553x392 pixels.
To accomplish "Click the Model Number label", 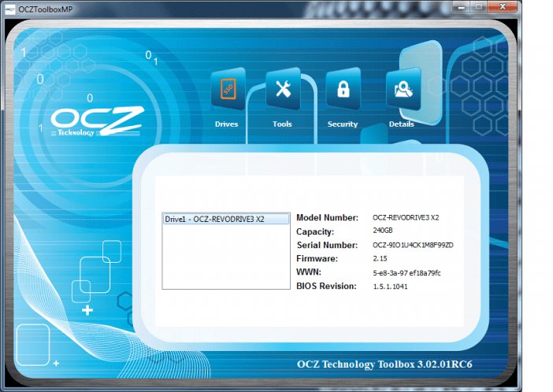I will point(327,217).
